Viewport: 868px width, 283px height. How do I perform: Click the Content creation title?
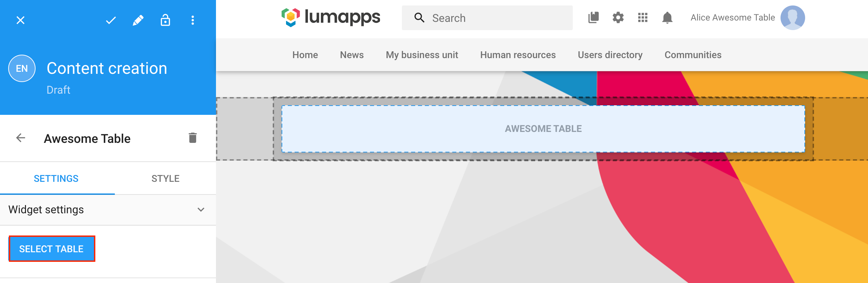pos(107,68)
